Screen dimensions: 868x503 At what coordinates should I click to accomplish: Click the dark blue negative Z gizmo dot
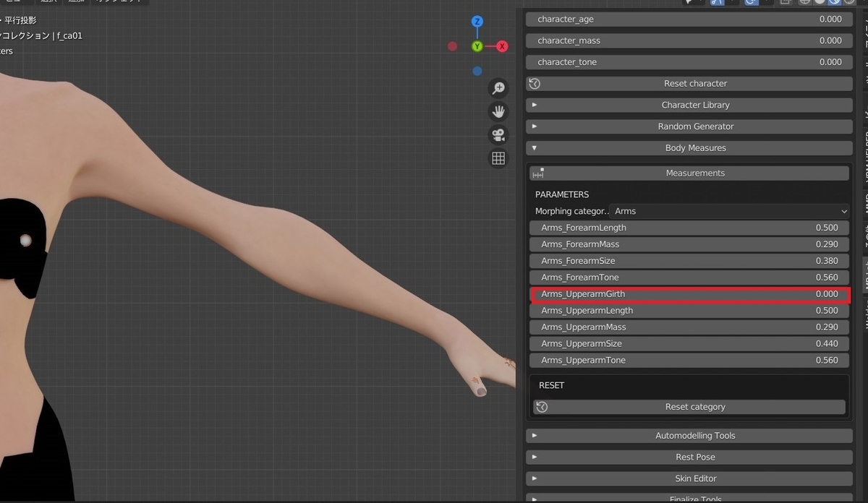pos(477,71)
